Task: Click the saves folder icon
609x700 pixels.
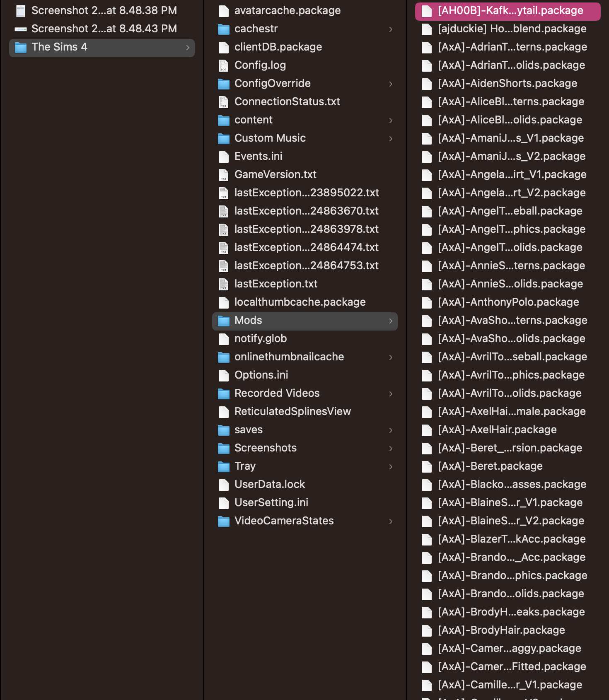Action: click(224, 430)
